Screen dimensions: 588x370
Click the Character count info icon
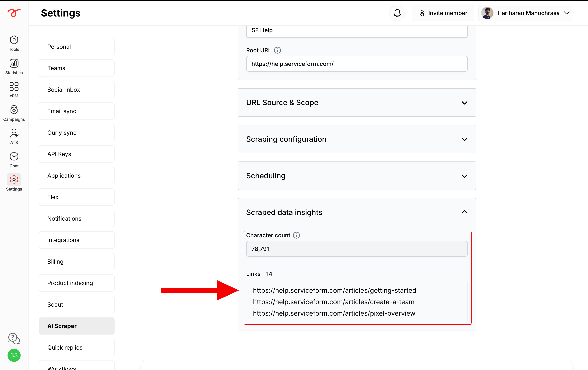[296, 235]
